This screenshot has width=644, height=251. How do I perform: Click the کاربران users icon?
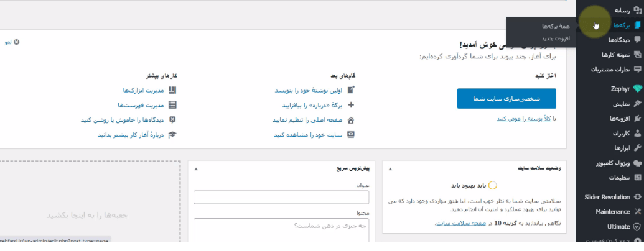tap(637, 134)
